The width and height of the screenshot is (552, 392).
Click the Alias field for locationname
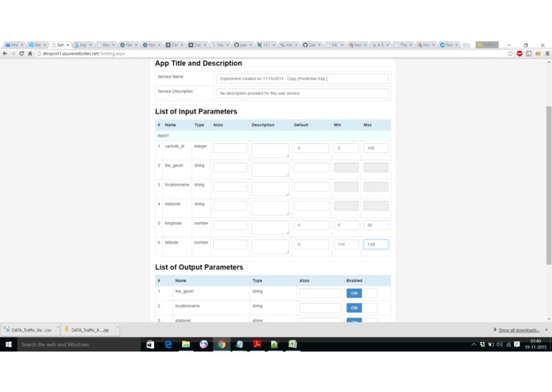(230, 186)
